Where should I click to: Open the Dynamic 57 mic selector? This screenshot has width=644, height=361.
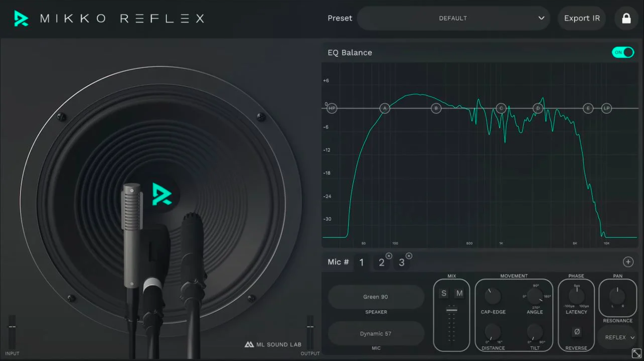(x=376, y=333)
